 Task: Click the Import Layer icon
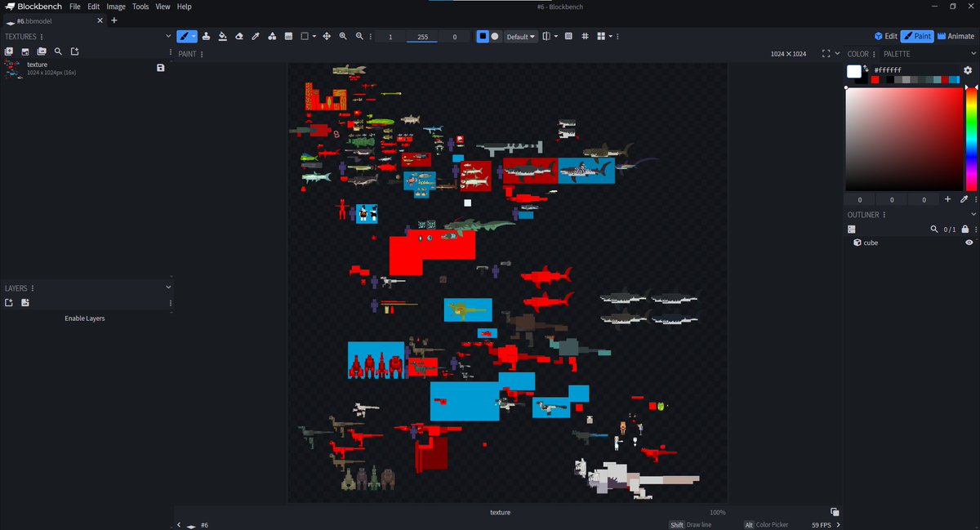[x=25, y=303]
